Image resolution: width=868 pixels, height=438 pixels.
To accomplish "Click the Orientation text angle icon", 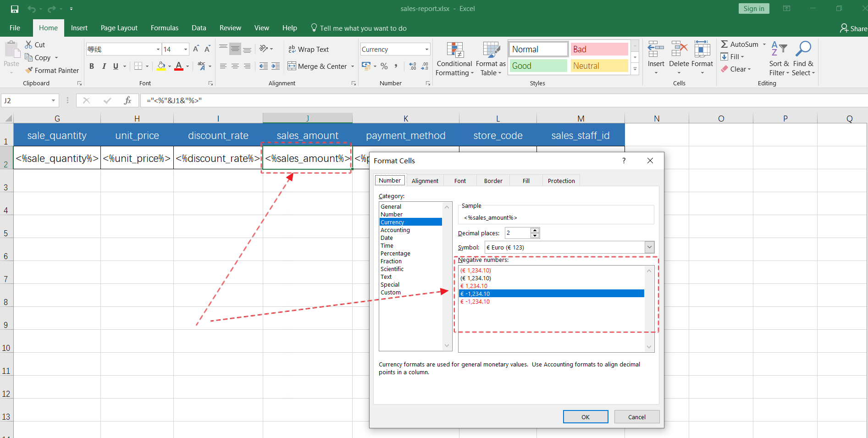I will click(264, 49).
